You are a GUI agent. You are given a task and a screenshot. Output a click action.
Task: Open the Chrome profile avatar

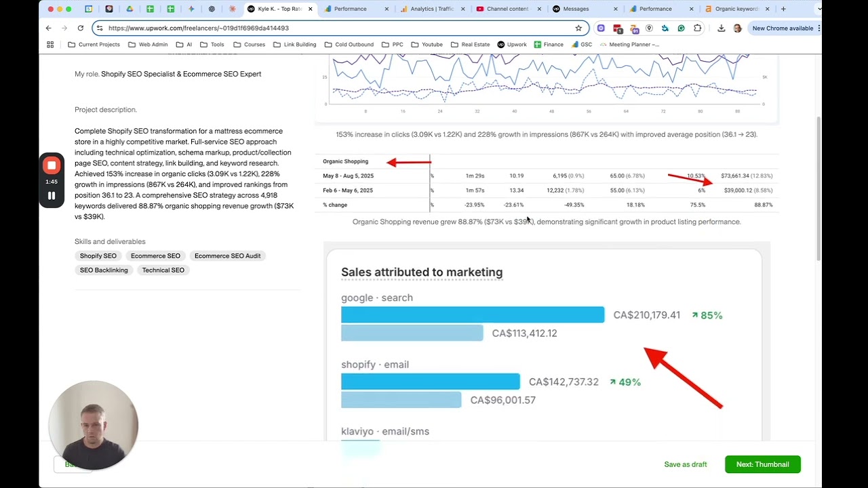(737, 28)
